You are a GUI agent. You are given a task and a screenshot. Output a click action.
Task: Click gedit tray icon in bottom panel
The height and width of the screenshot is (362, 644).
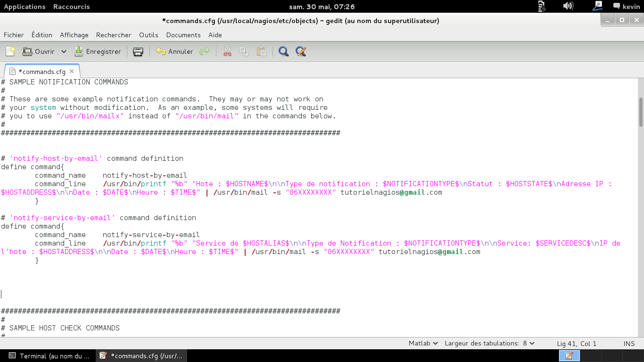[x=569, y=355]
